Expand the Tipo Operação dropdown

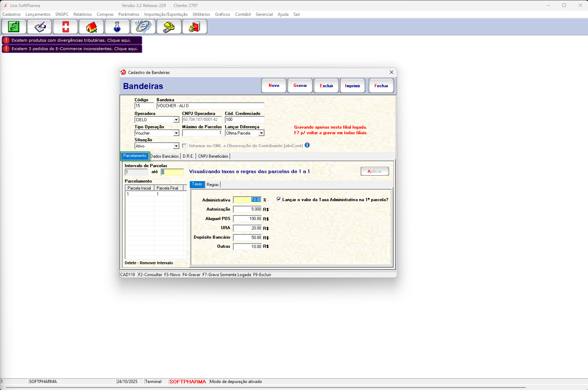coord(176,133)
